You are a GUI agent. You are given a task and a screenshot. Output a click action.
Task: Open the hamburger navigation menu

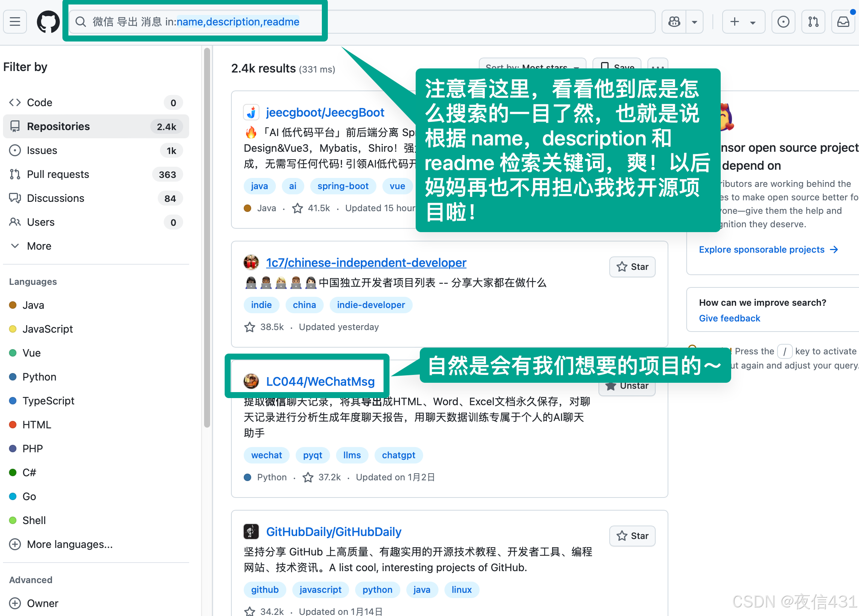click(15, 22)
